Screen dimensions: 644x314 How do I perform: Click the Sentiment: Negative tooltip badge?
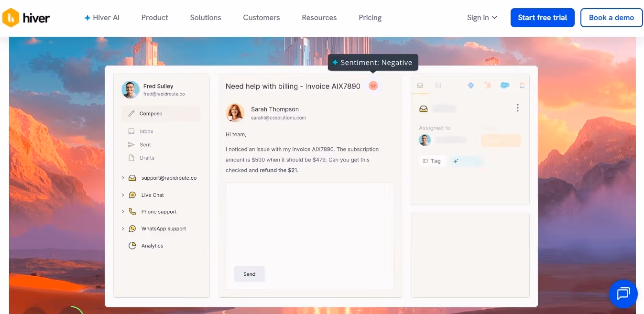point(372,63)
